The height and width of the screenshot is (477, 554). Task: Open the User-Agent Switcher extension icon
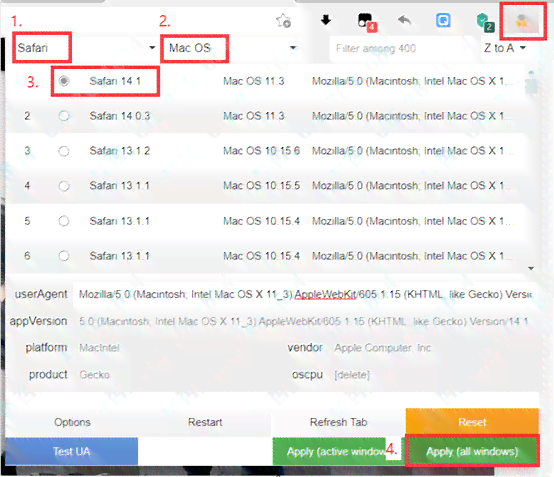[x=522, y=22]
